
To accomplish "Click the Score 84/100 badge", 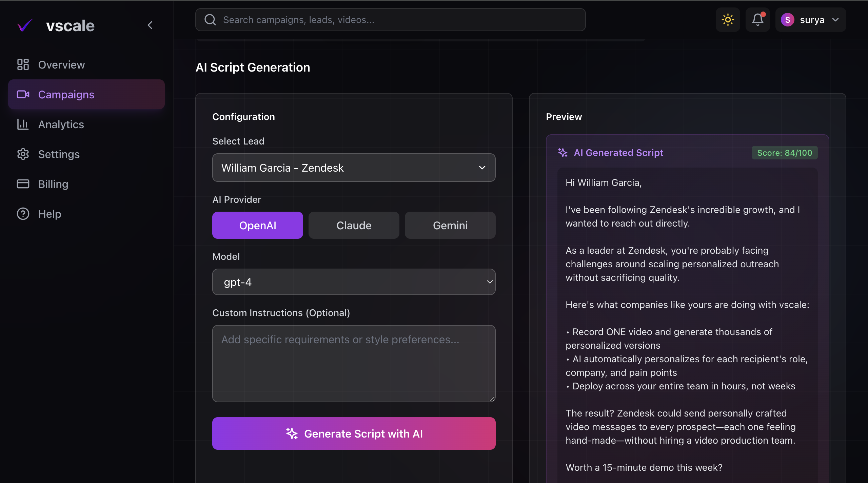I will tap(784, 153).
